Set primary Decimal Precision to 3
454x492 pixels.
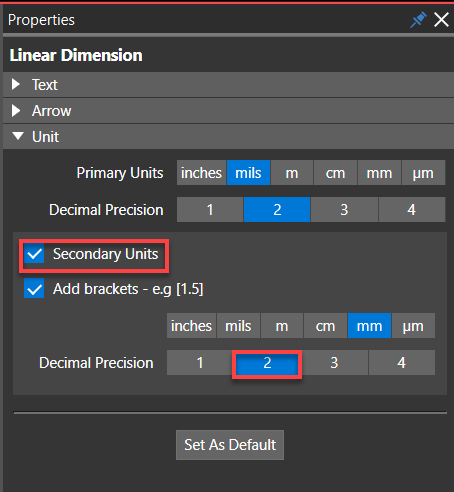click(344, 210)
